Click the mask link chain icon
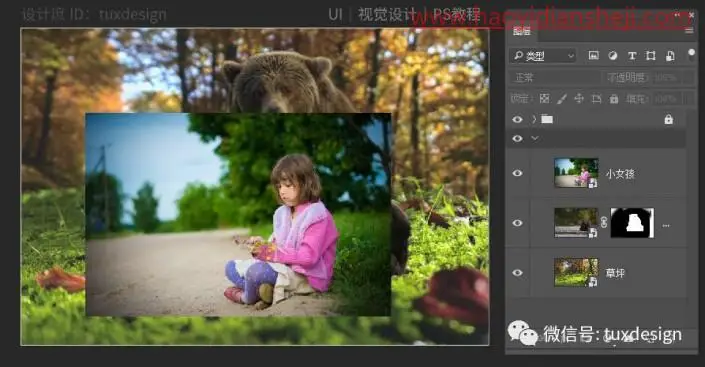 click(x=604, y=222)
